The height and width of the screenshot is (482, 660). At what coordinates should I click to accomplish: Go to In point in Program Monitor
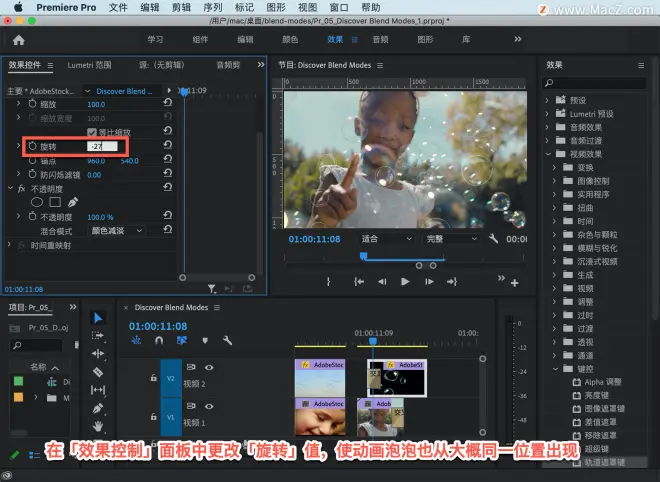point(359,282)
